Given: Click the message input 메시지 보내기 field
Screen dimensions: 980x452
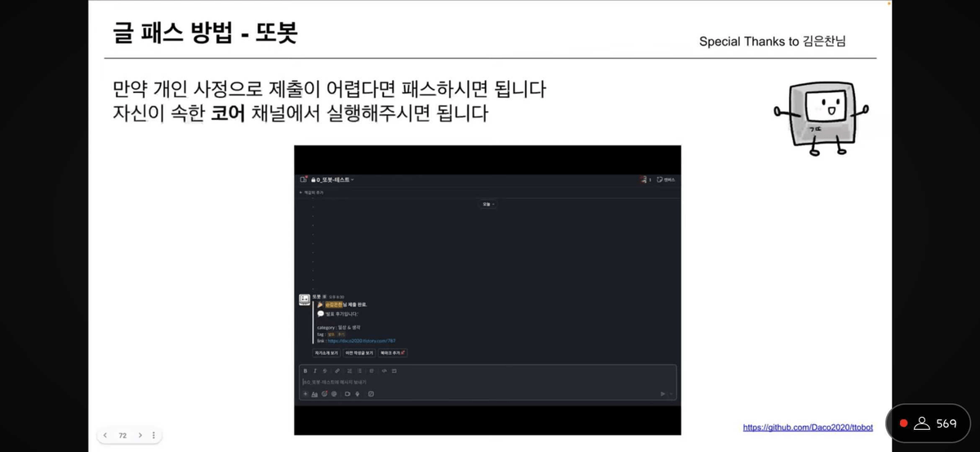Looking at the screenshot, I should 486,382.
